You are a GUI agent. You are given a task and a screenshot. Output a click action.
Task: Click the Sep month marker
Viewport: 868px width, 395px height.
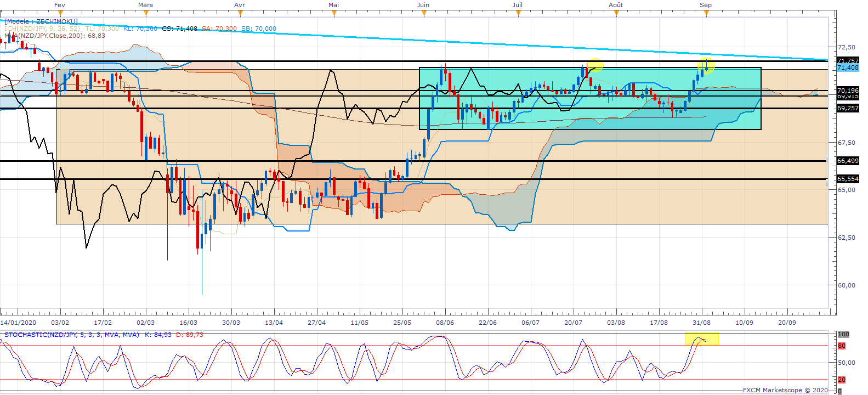[706, 5]
